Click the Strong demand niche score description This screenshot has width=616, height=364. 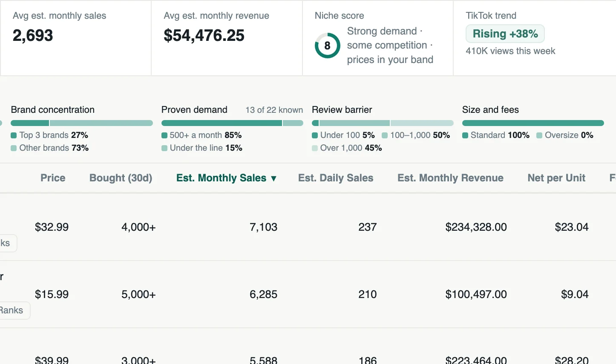coord(390,45)
